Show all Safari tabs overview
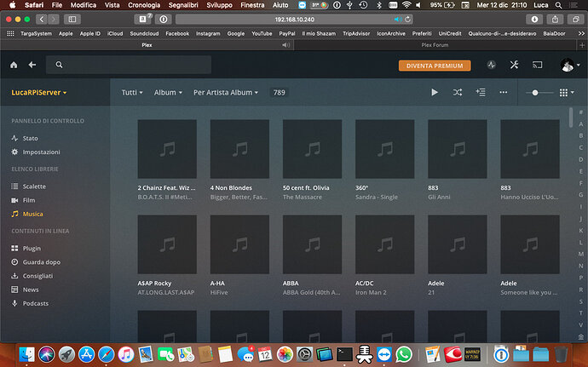 575,19
